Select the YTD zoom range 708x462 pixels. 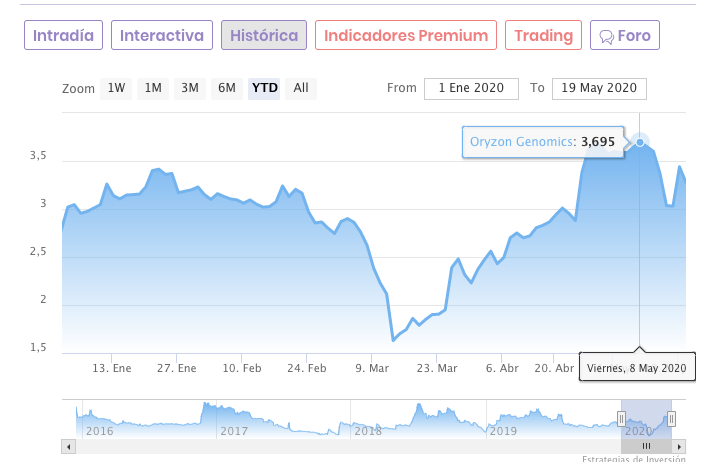tap(265, 88)
